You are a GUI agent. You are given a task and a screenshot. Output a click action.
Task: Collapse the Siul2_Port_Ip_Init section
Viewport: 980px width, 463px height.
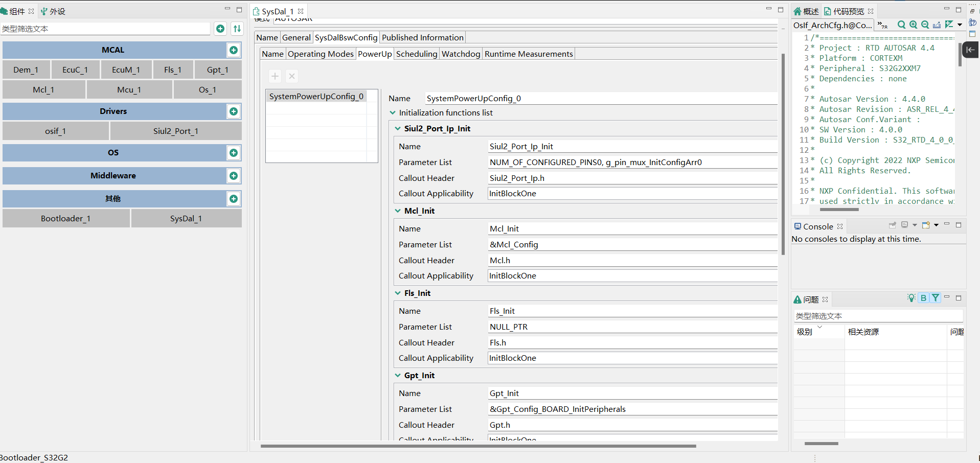pyautogui.click(x=398, y=129)
